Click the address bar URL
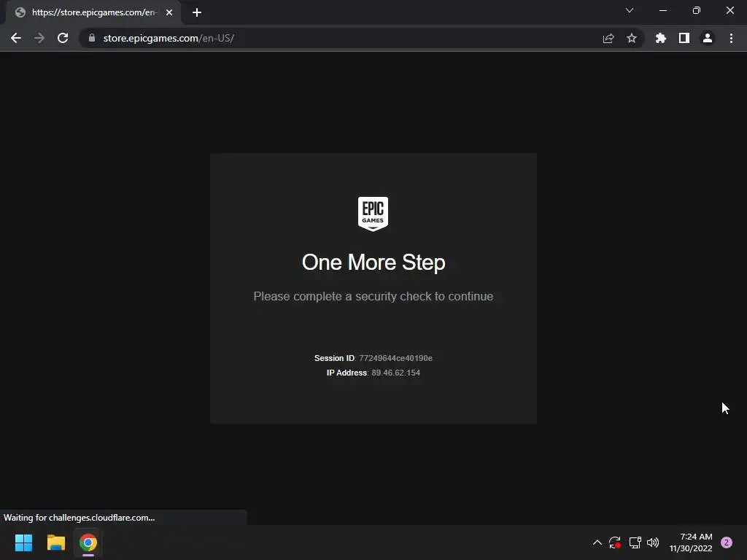Viewport: 747px width, 560px height. tap(169, 38)
